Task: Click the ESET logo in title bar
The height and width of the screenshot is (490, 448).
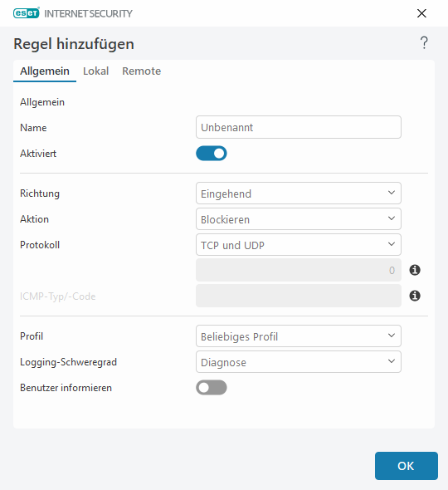Action: (27, 13)
